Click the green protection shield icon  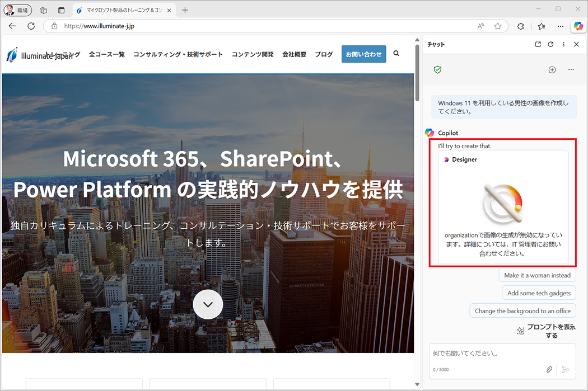437,70
